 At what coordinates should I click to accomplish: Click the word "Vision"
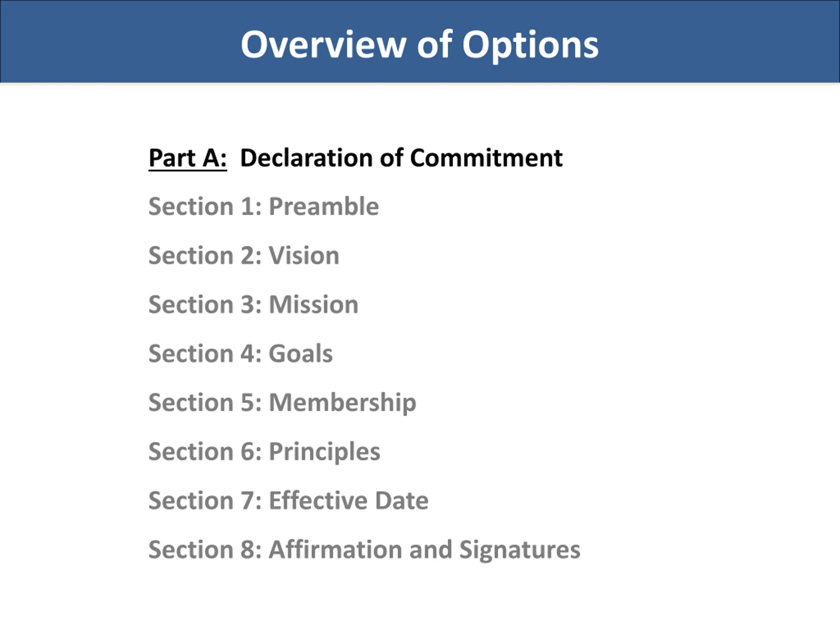click(304, 256)
